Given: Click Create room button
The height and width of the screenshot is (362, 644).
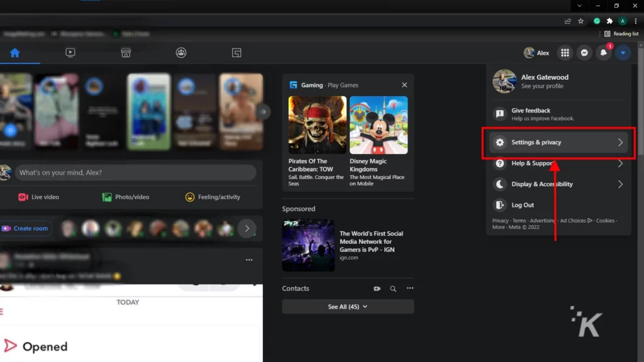Looking at the screenshot, I should pos(25,228).
